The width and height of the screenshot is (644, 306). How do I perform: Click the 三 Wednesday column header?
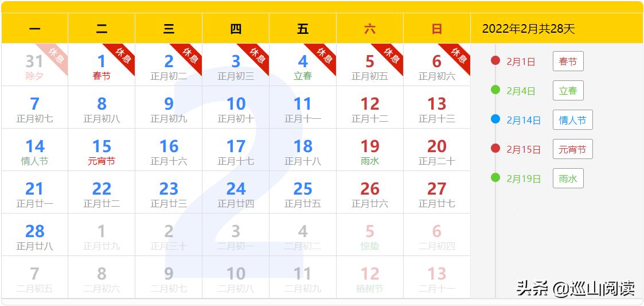pyautogui.click(x=169, y=28)
